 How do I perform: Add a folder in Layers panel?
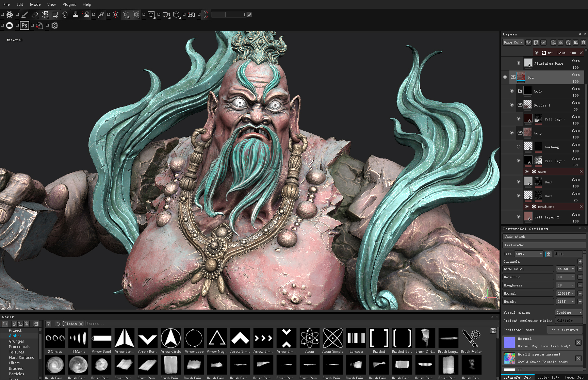tap(576, 43)
